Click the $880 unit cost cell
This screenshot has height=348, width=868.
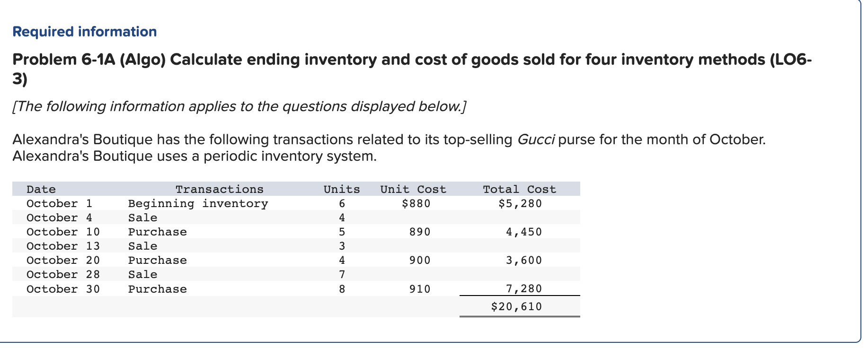click(x=416, y=204)
